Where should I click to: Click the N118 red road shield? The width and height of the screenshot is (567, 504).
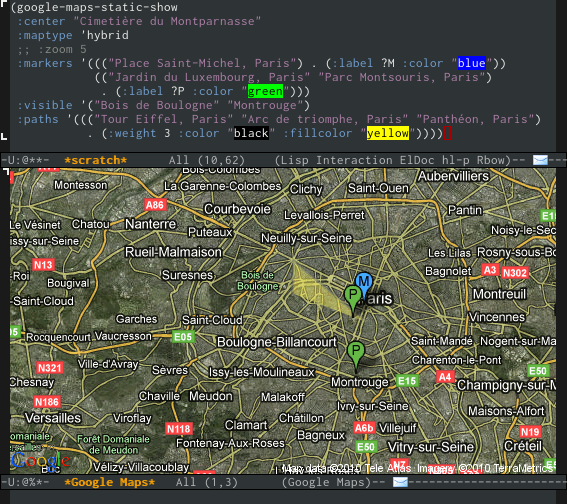[179, 429]
